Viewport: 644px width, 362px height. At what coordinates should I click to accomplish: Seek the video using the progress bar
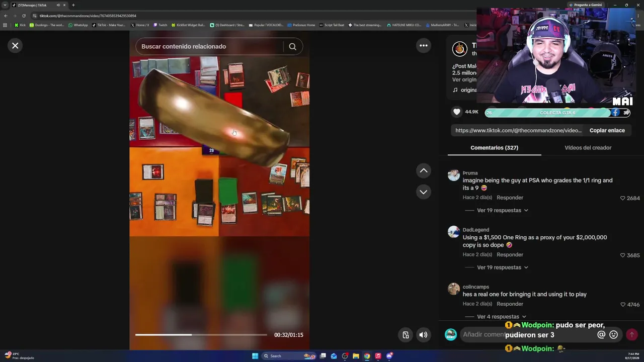(201, 335)
